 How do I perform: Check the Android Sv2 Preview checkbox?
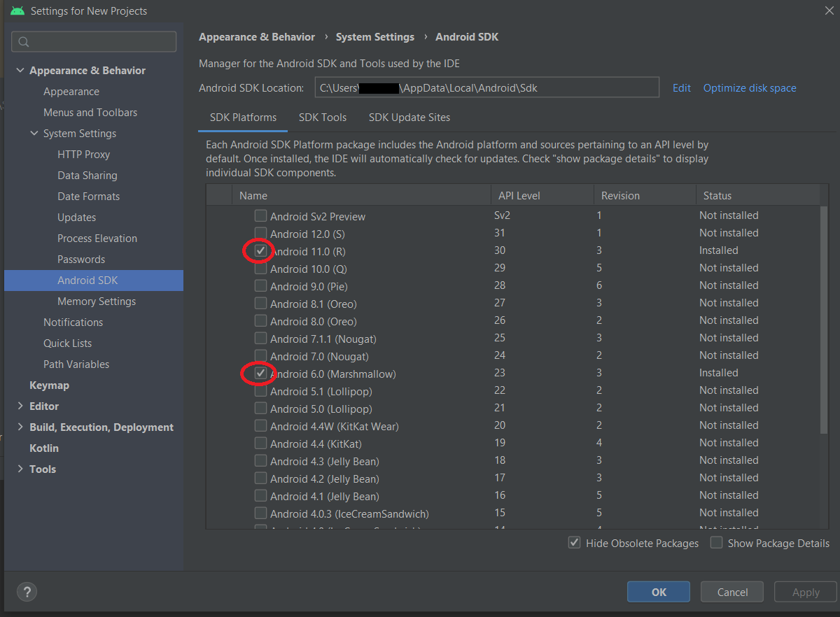click(x=260, y=215)
